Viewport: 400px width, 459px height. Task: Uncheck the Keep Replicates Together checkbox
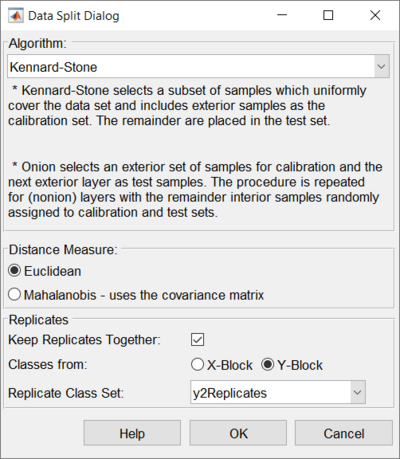(x=197, y=340)
